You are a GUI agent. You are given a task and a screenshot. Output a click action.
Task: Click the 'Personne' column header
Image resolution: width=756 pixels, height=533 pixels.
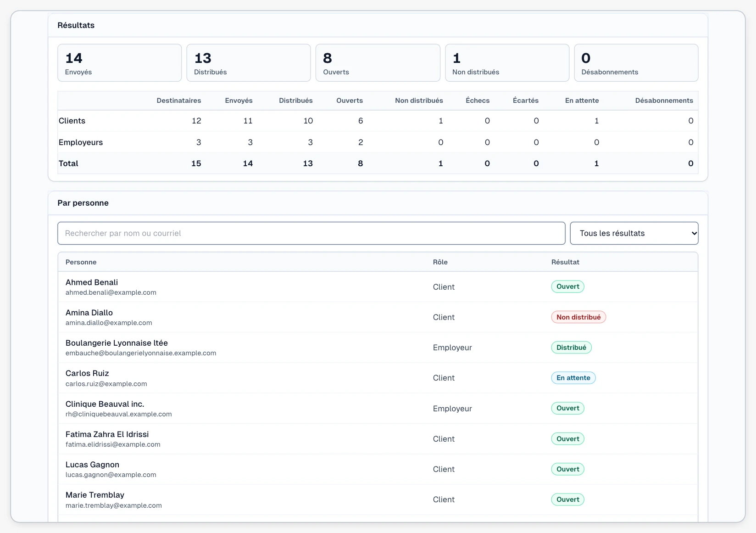click(x=81, y=262)
